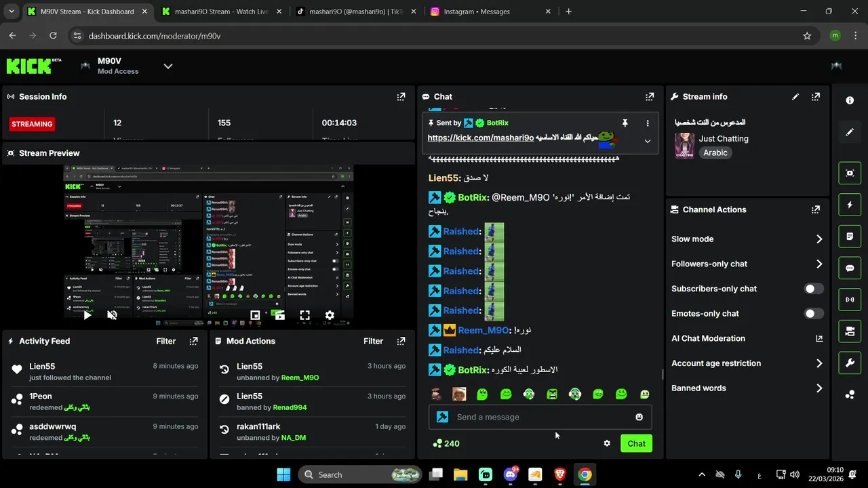Open Windows Start menu
This screenshot has height=488, width=868.
[x=283, y=474]
